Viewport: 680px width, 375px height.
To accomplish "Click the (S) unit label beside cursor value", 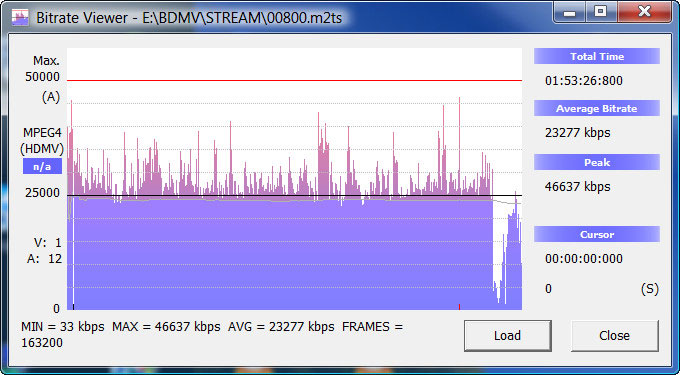I will [x=649, y=289].
